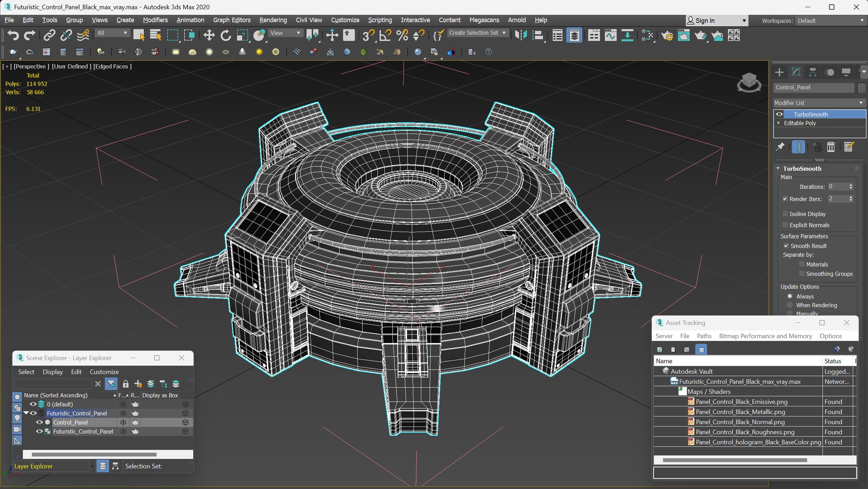
Task: Toggle the Layer Explorer toolbar icon
Action: pos(574,35)
